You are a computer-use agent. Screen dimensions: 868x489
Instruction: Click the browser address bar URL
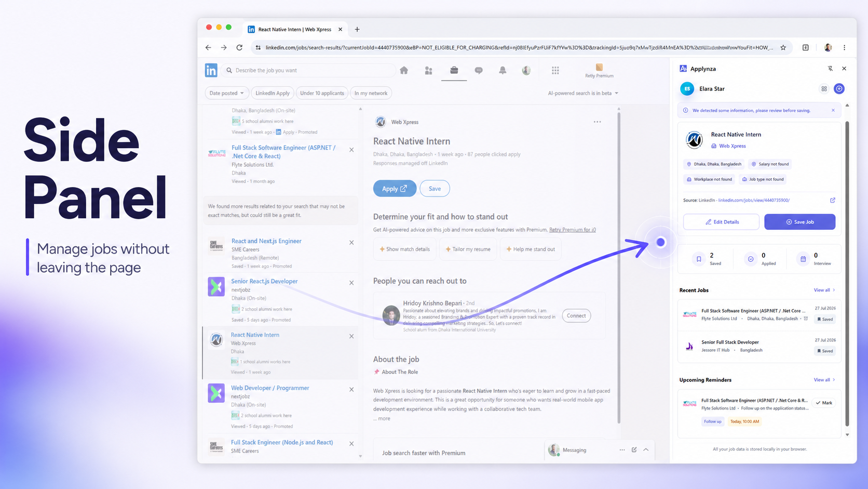519,47
